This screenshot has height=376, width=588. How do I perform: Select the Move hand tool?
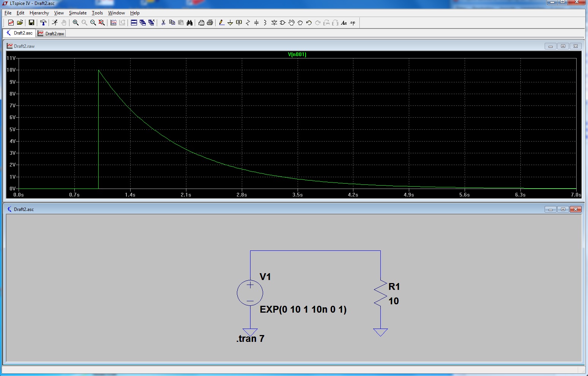click(292, 23)
